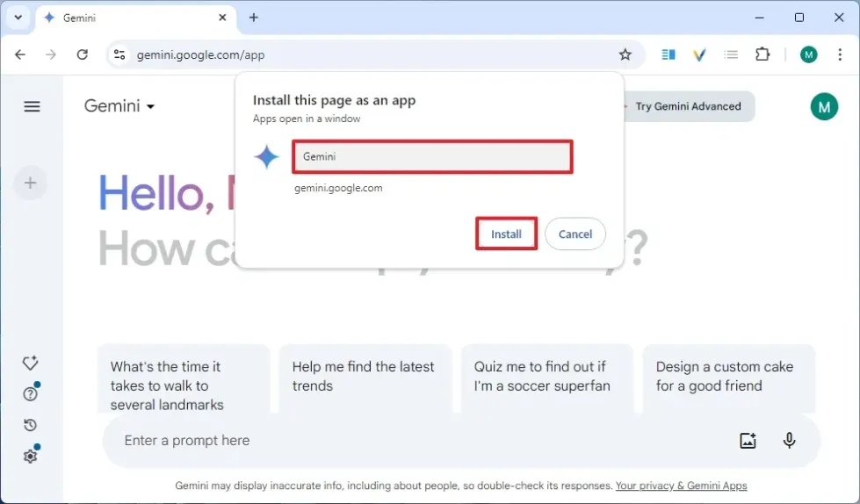Open the Chrome three-dot menu

point(840,54)
